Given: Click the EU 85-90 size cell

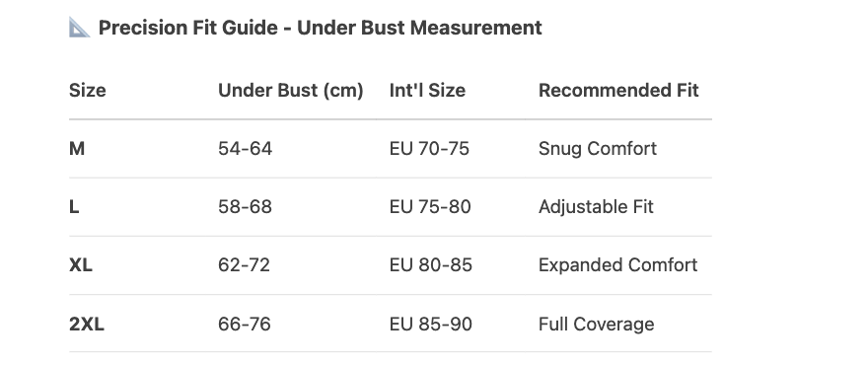Looking at the screenshot, I should click(x=431, y=324).
